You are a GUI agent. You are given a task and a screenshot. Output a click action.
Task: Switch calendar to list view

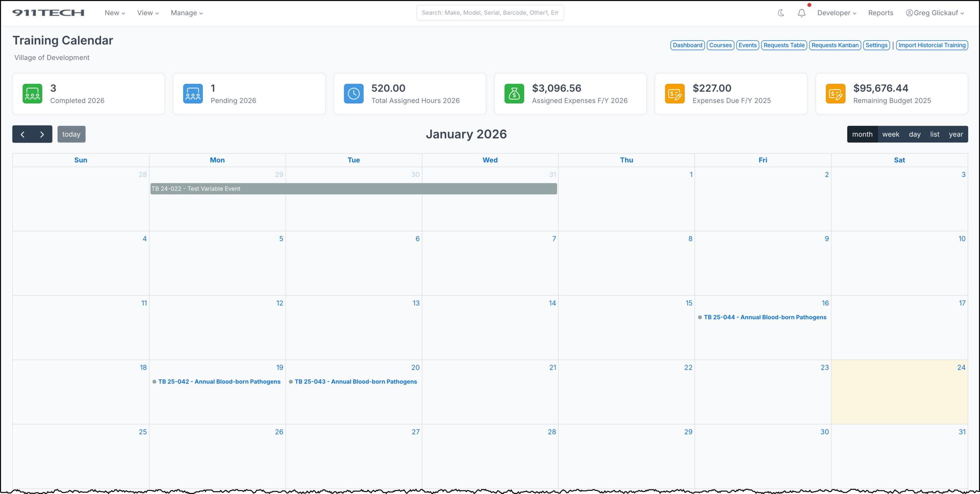point(934,134)
